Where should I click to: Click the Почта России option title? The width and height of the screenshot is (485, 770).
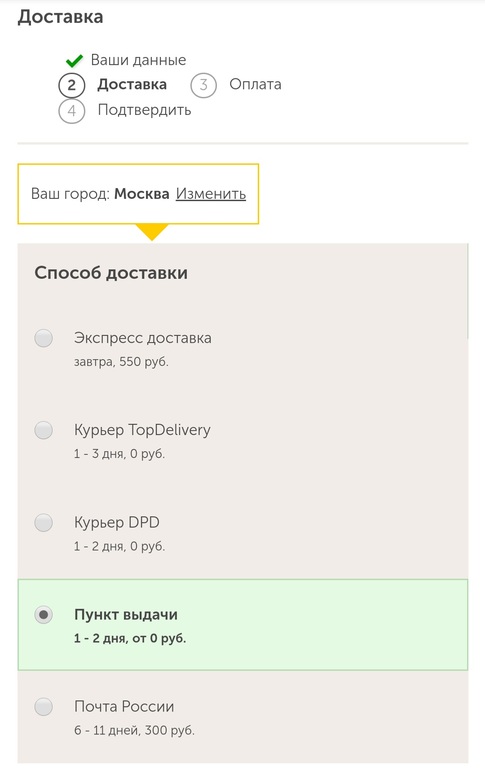(124, 706)
